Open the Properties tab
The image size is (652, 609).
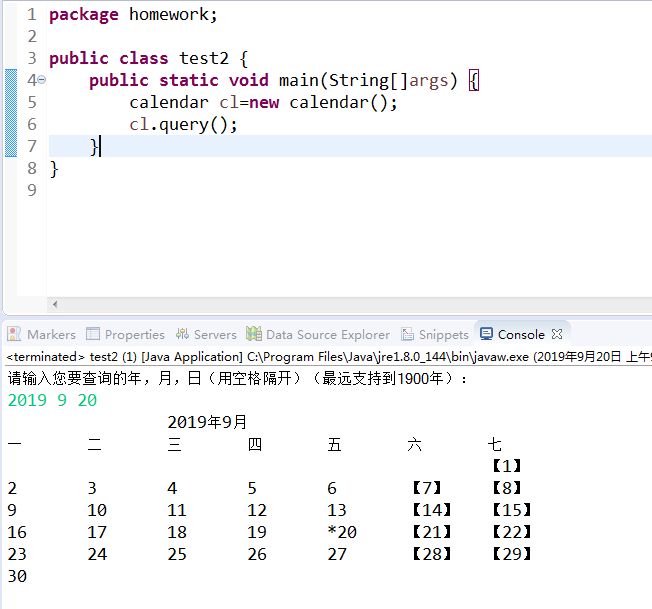click(125, 334)
